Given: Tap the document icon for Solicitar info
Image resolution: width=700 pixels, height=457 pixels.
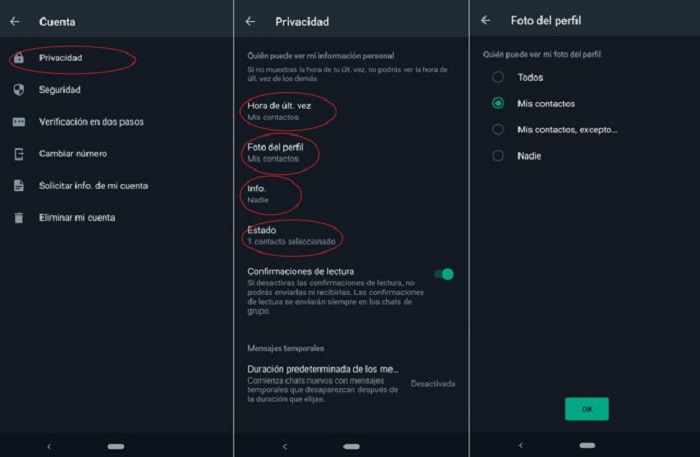Looking at the screenshot, I should (19, 186).
